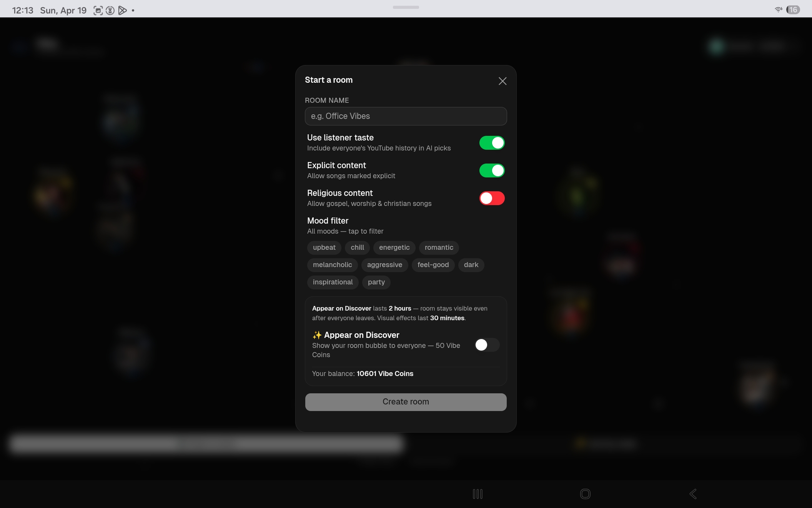812x508 pixels.
Task: Tap the screenshot capture icon in the status bar
Action: point(98,10)
